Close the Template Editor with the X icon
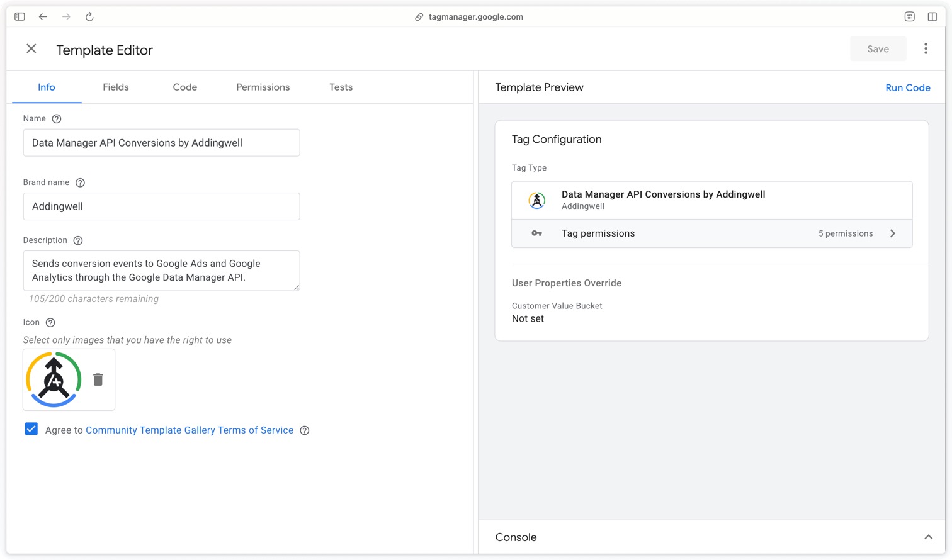This screenshot has height=560, width=952. click(x=31, y=49)
